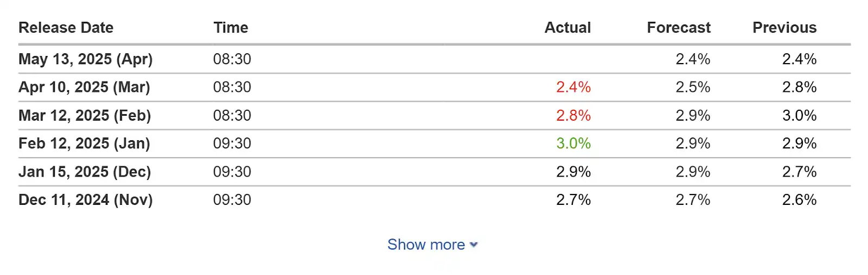
Task: Select the 2.5% forecast value for March
Action: pyautogui.click(x=692, y=87)
